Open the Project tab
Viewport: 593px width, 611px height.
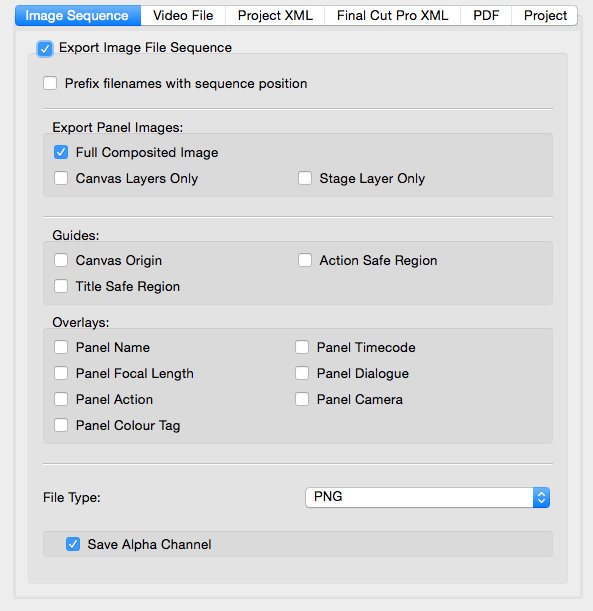545,16
